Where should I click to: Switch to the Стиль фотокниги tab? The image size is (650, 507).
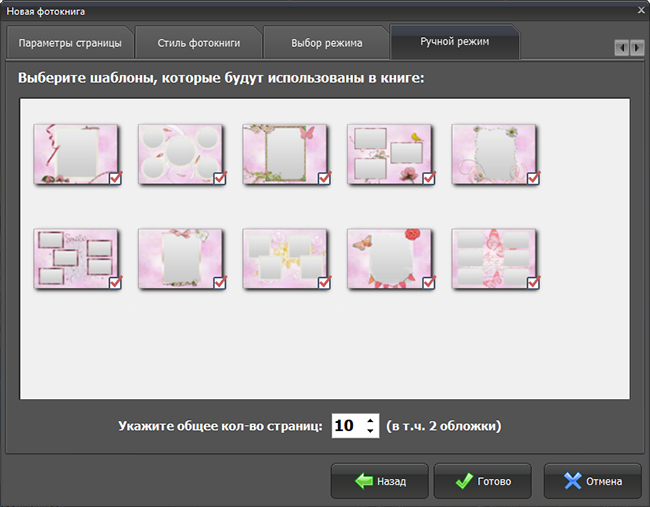point(199,43)
